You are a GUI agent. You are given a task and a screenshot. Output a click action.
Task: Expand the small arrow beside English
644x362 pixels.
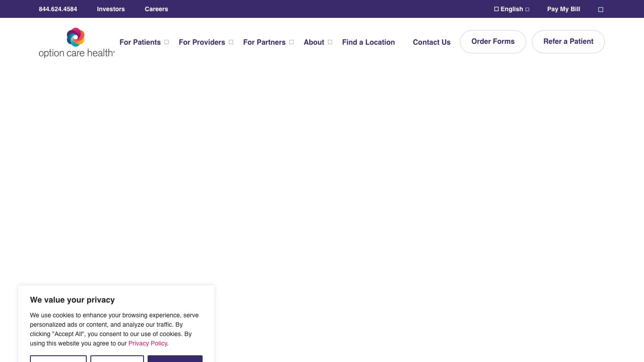[x=527, y=9]
